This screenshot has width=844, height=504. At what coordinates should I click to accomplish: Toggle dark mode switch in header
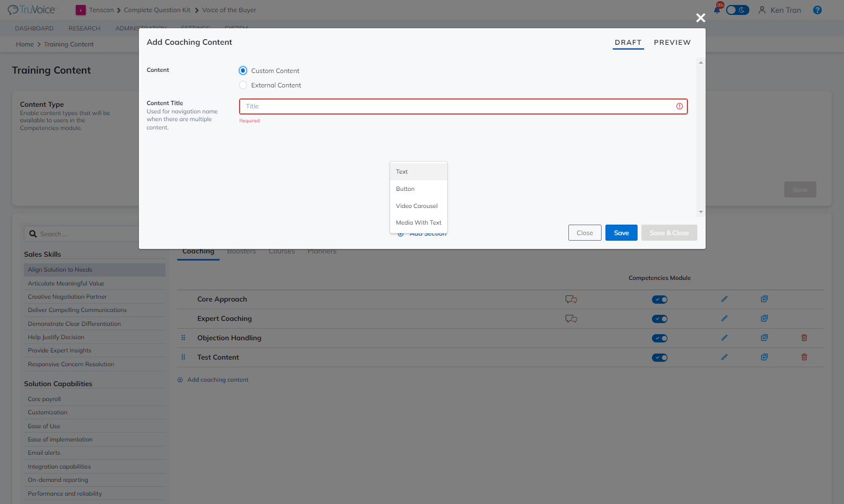(737, 10)
